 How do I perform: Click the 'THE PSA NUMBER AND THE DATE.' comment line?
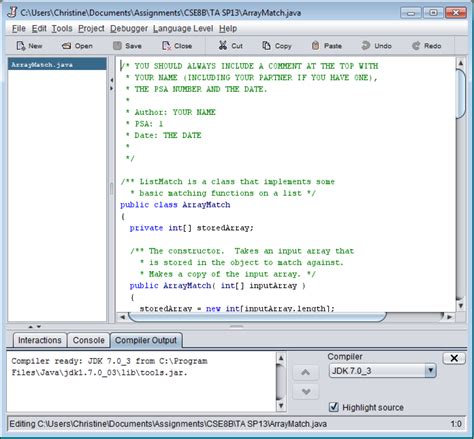click(197, 89)
